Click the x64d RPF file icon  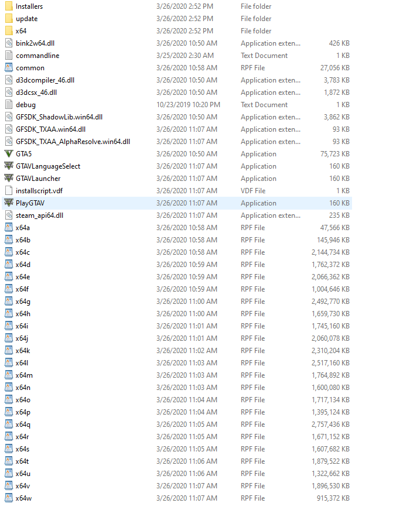9,265
